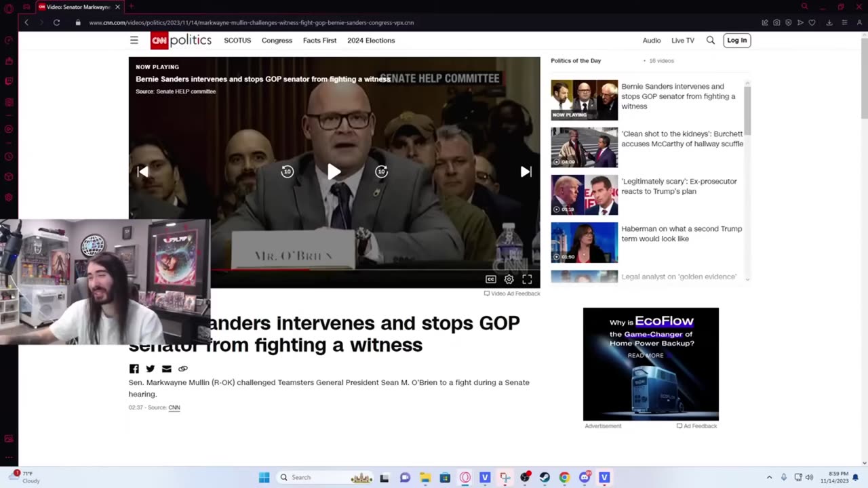Open Opera tab search icon
The width and height of the screenshot is (868, 488).
pos(804,7)
